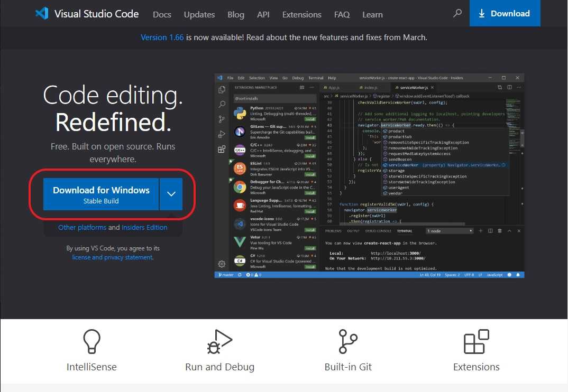This screenshot has height=392, width=568.
Task: Go to the Blog page
Action: [236, 14]
